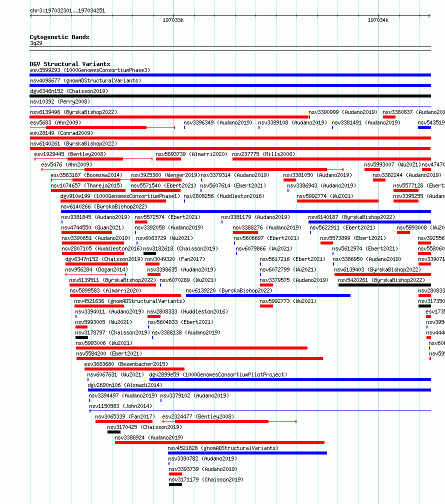
Task: Select the nsv4098677 gnomADStructuralVariants blue bar
Action: tap(230, 85)
